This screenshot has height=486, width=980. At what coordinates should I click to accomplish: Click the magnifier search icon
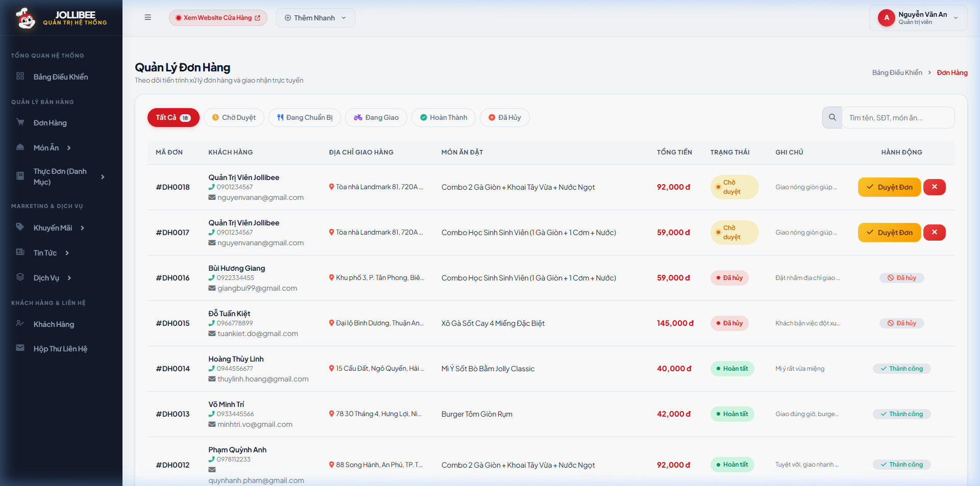(x=832, y=117)
